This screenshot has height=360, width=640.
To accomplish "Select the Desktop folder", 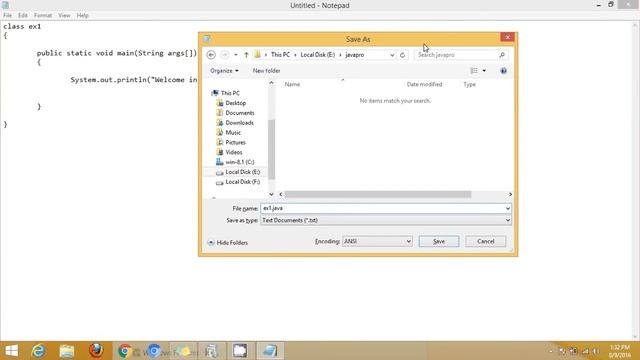I will pyautogui.click(x=236, y=103).
